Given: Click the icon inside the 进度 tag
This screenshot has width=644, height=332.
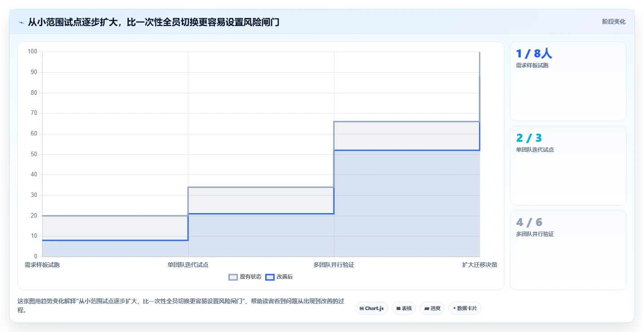Looking at the screenshot, I should coord(426,308).
